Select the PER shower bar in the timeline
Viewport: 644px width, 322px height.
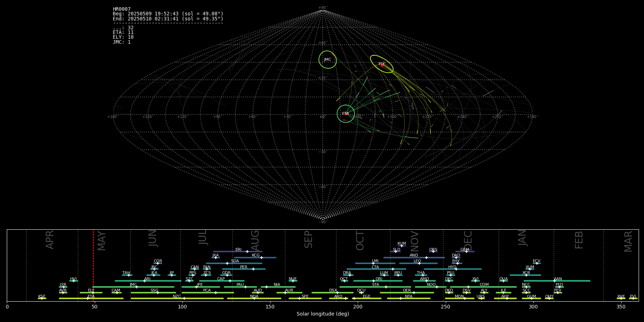(x=244, y=269)
